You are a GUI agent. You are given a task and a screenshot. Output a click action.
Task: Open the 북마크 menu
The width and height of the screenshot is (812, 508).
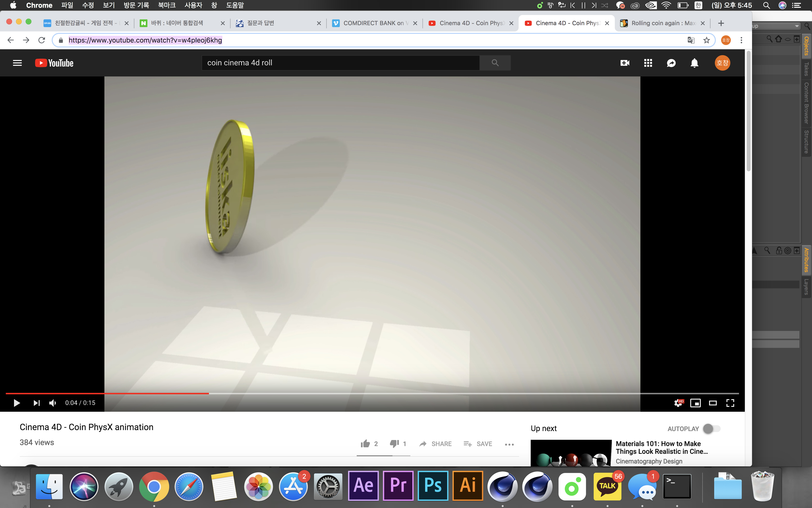tap(167, 5)
